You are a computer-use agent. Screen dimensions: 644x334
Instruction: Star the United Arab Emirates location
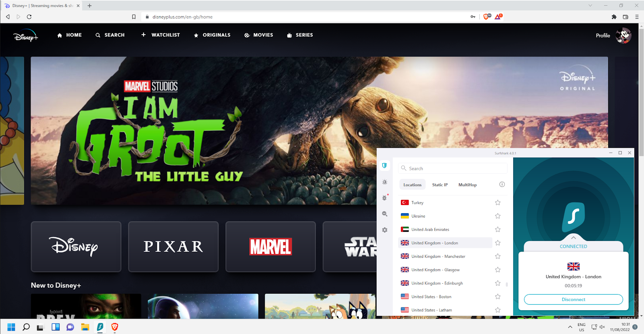(x=498, y=230)
